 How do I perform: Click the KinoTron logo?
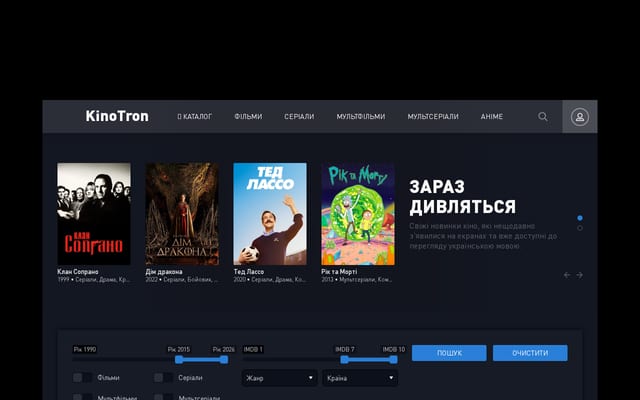click(x=117, y=116)
